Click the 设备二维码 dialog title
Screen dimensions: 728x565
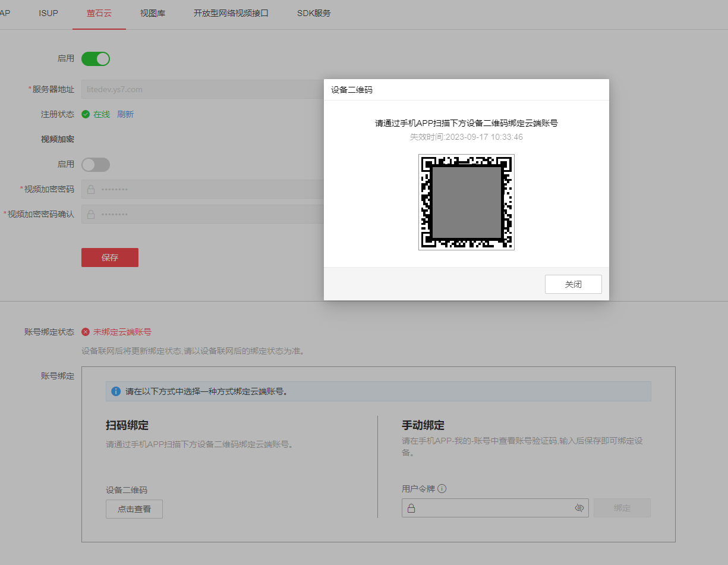tap(352, 90)
